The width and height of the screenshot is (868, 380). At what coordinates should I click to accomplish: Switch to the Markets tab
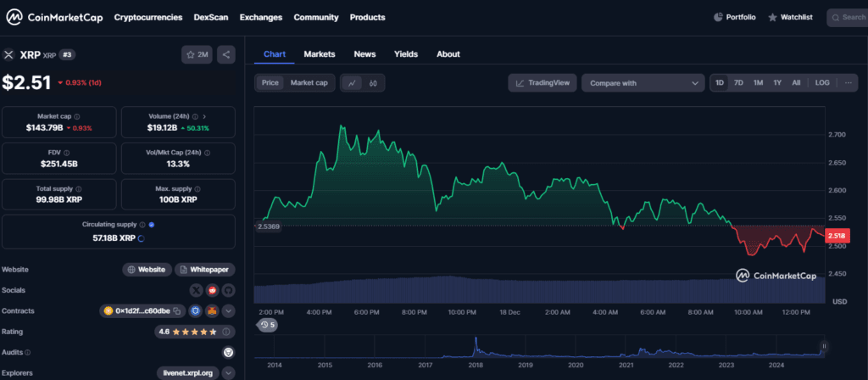[x=320, y=54]
